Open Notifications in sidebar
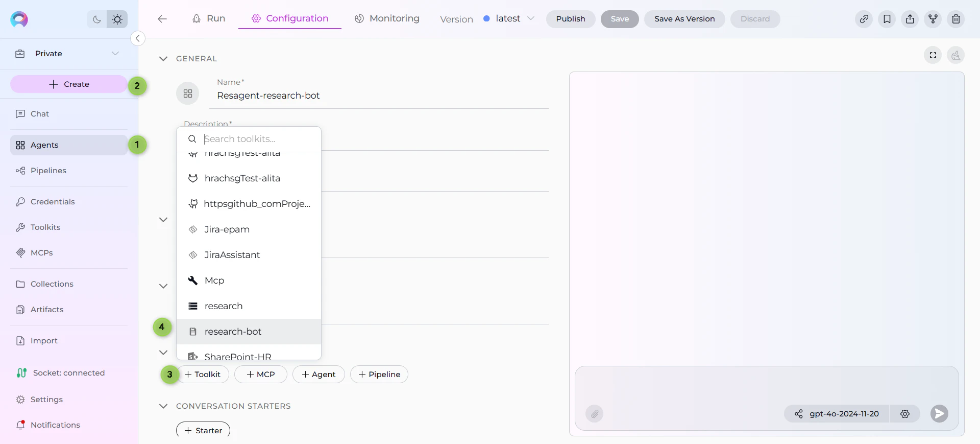980x444 pixels. (69, 425)
